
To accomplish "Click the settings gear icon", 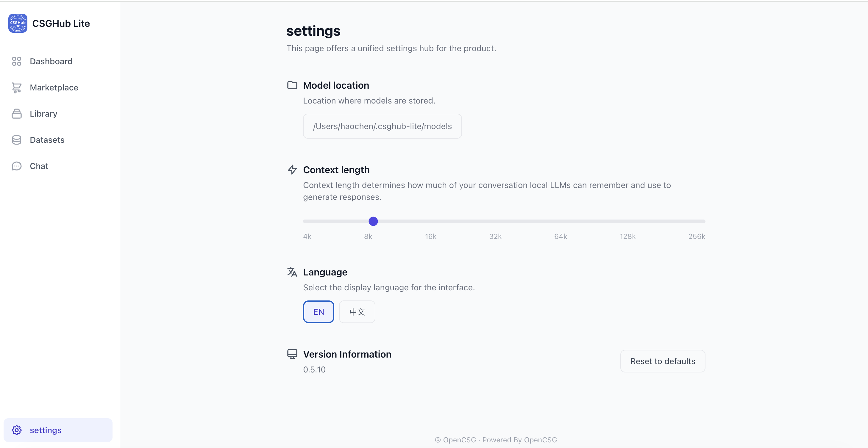I will point(16,430).
